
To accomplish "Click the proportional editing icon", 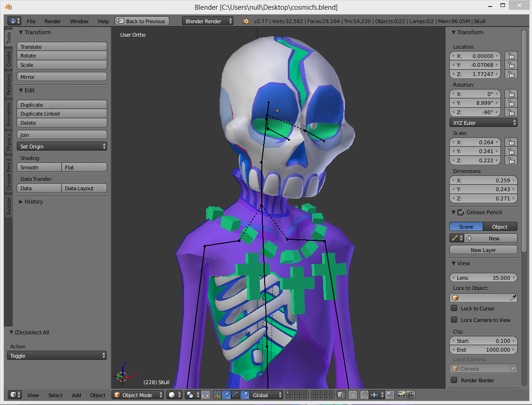I will pyautogui.click(x=353, y=395).
